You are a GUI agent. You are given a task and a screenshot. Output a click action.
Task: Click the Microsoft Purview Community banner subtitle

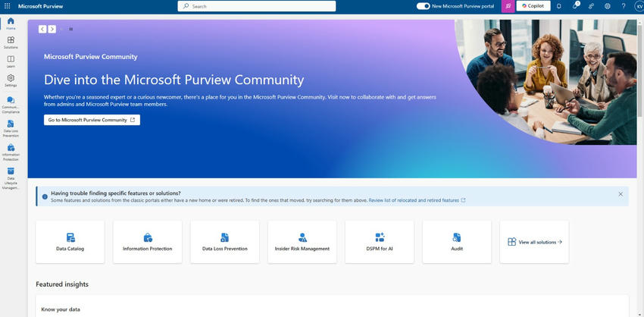(91, 57)
